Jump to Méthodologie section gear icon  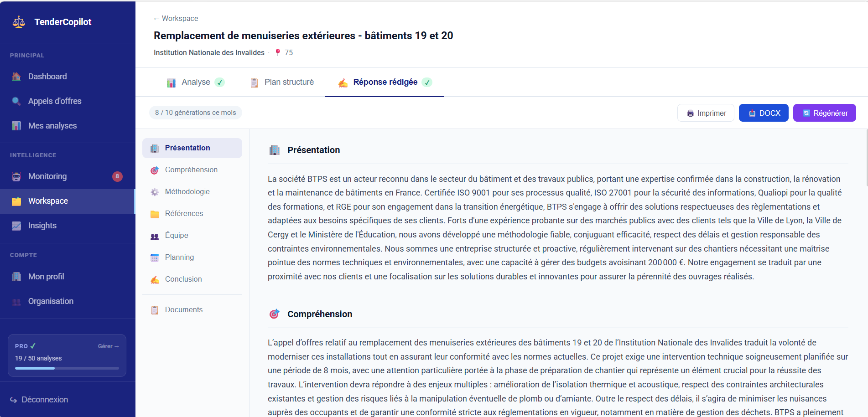pyautogui.click(x=155, y=192)
